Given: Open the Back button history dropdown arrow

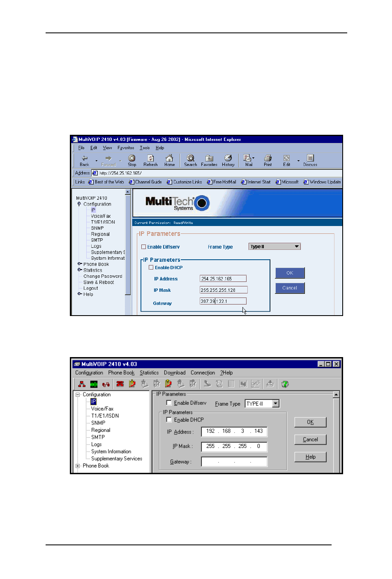Looking at the screenshot, I should coord(96,161).
